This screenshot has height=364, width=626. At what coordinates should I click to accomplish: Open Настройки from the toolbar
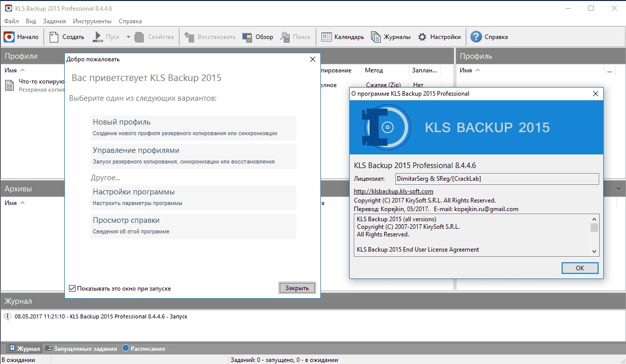439,37
